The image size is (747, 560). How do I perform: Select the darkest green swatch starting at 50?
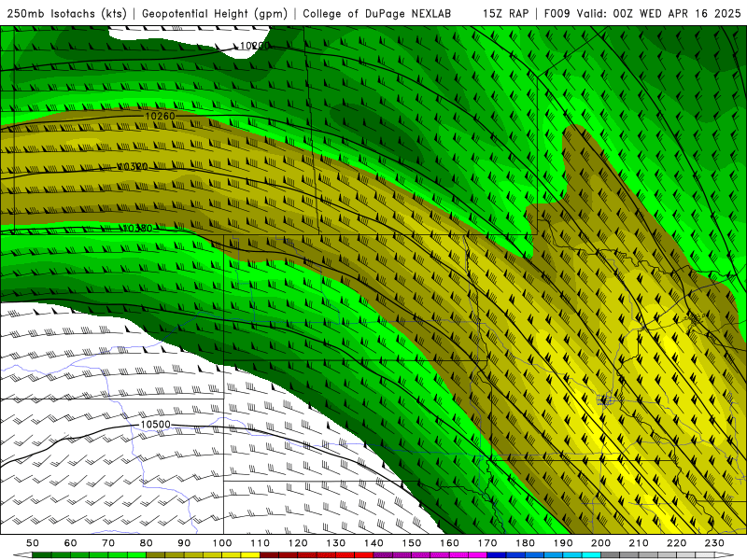pyautogui.click(x=42, y=554)
